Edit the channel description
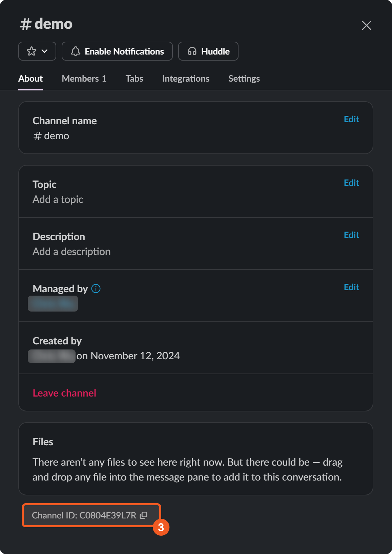The image size is (392, 554). tap(351, 235)
